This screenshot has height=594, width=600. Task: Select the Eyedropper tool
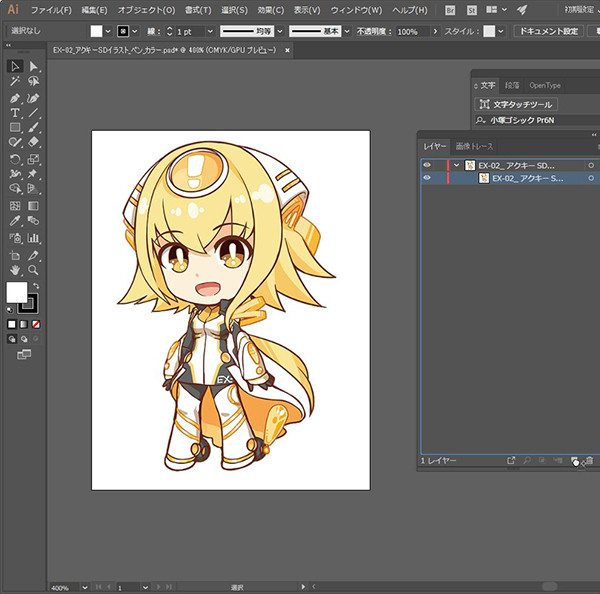(x=15, y=221)
